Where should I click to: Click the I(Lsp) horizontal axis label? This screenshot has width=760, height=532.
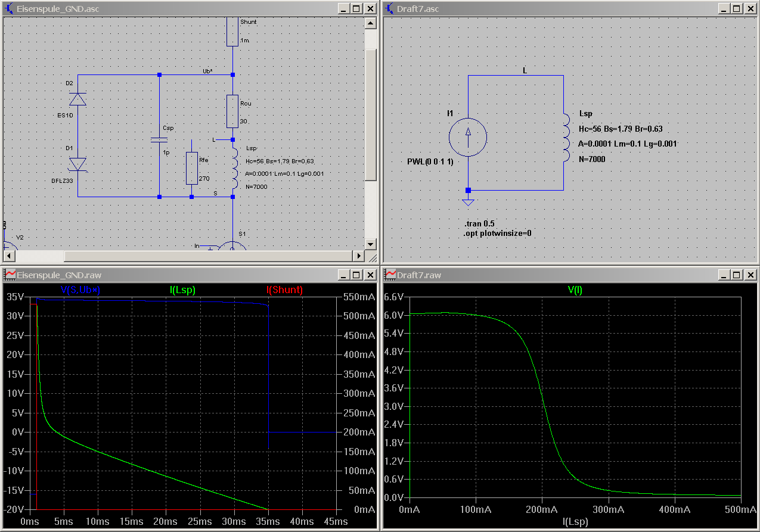[x=575, y=521]
